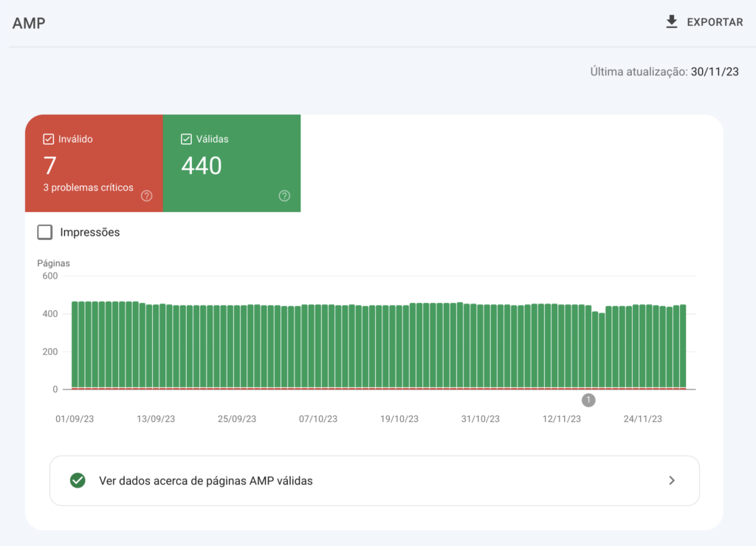Viewport: 756px width, 546px height.
Task: Click the 400 y-axis value
Action: pos(50,313)
